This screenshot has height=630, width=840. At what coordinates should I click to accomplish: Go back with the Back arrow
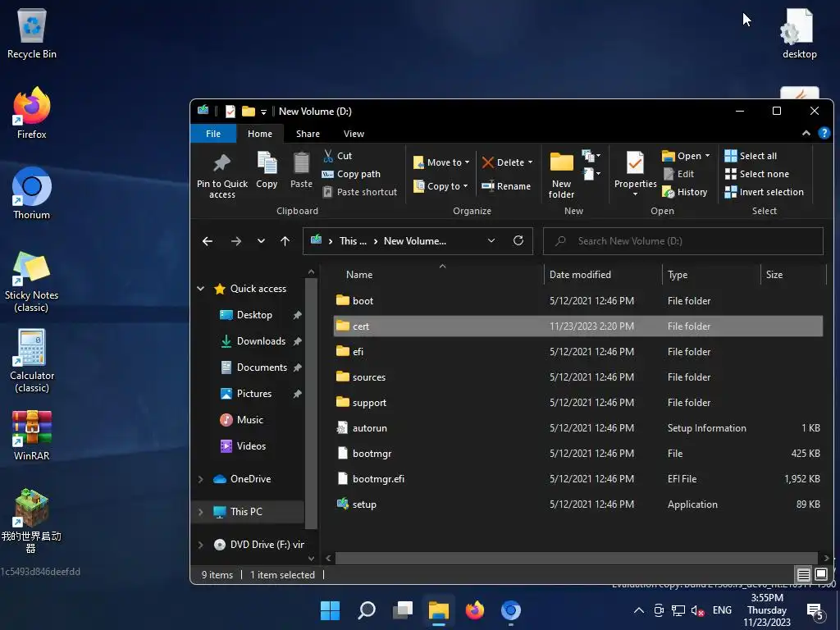[x=208, y=242]
